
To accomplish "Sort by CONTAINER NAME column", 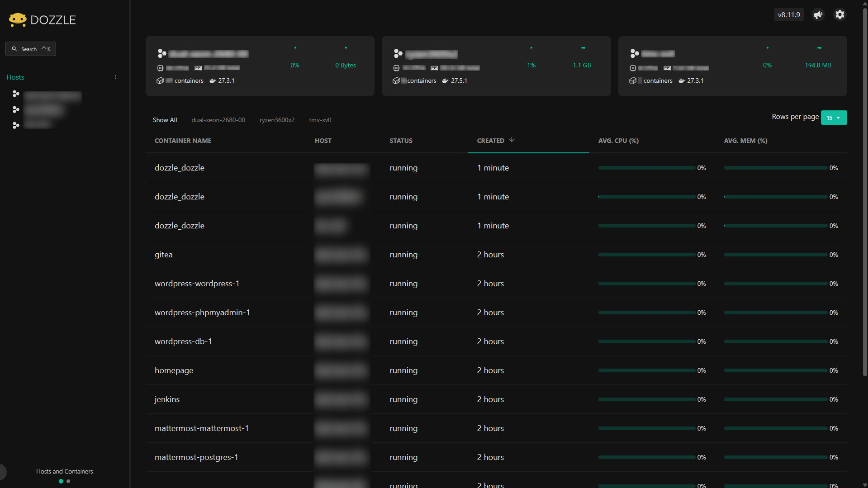I will (183, 141).
